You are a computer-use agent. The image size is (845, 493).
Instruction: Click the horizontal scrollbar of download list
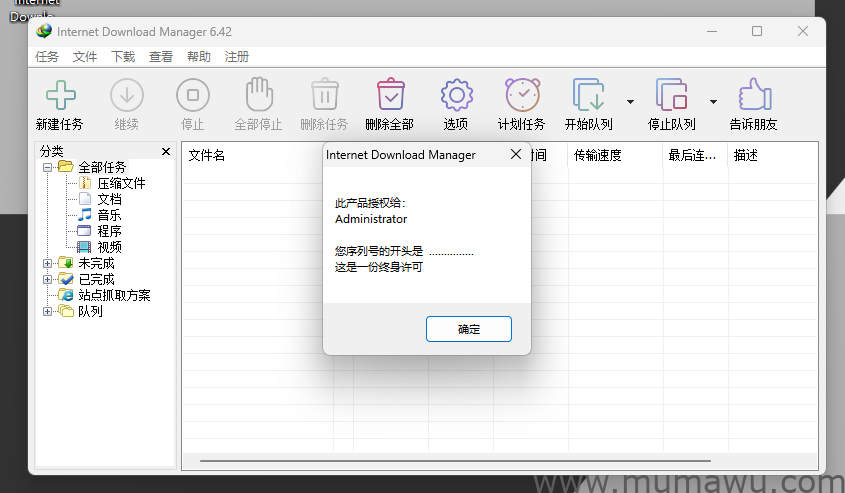pos(455,461)
